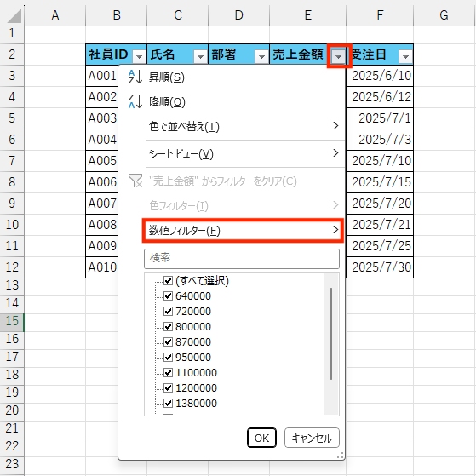476x476 pixels.
Task: Uncheck the 1380000 checkbox
Action: pos(169,403)
